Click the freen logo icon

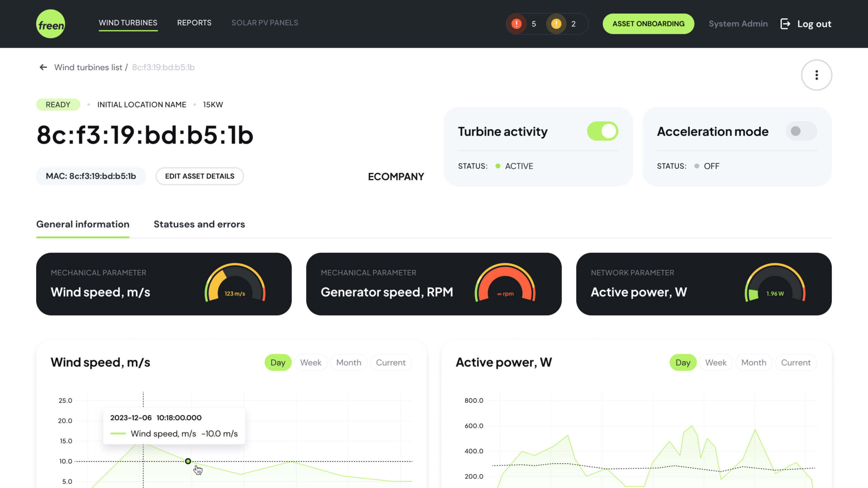(x=51, y=24)
